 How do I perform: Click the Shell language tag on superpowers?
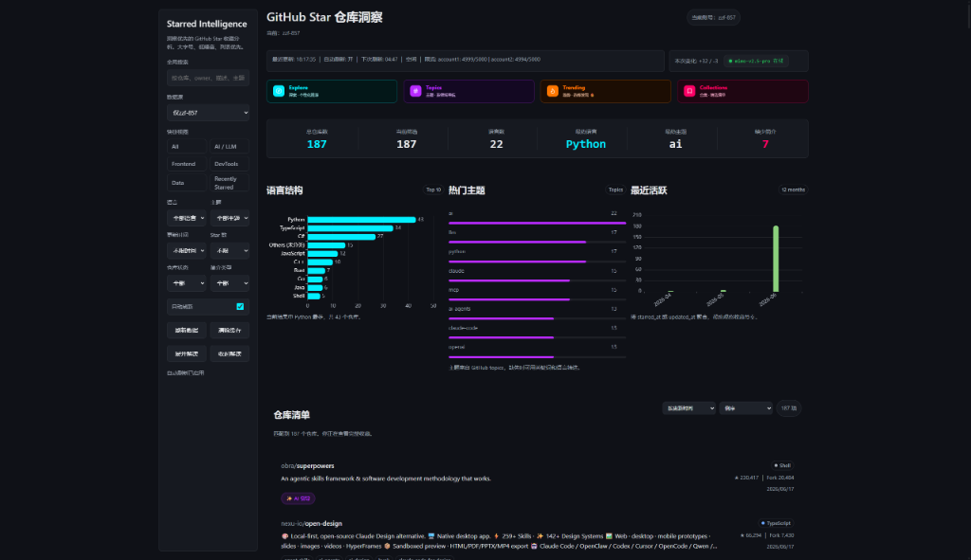[782, 465]
